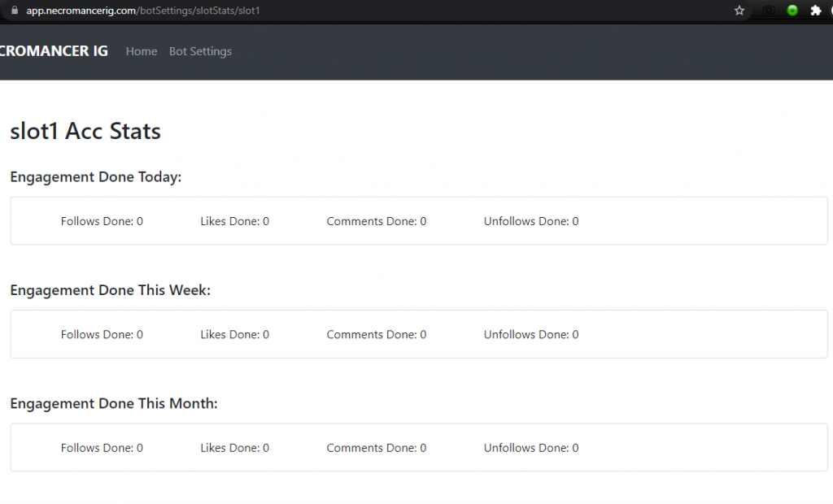Image resolution: width=833 pixels, height=504 pixels.
Task: Click the Engagement Done Today heading
Action: coord(96,177)
